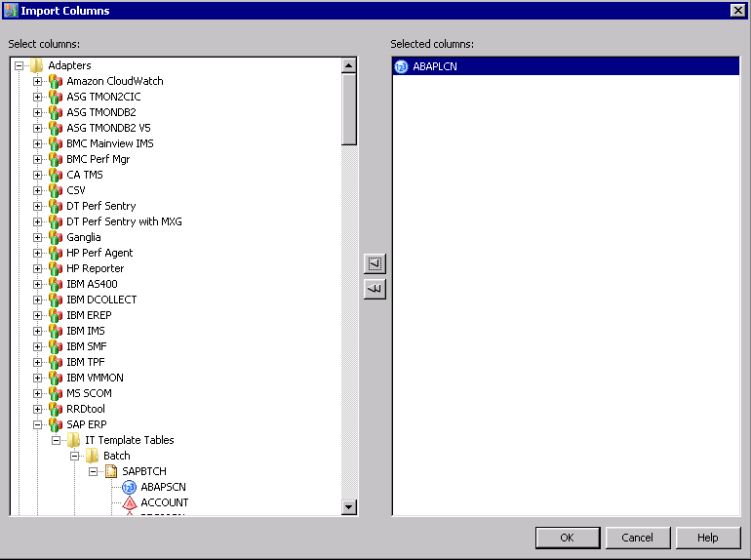
Task: Expand the IBM IMS node
Action: tap(37, 331)
